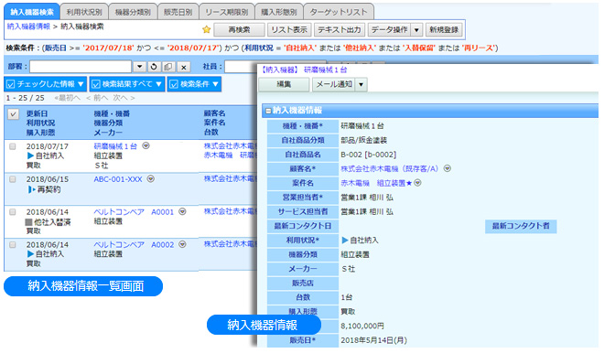The height and width of the screenshot is (364, 615).
Task: Click the データ操作 button
Action: (x=390, y=30)
